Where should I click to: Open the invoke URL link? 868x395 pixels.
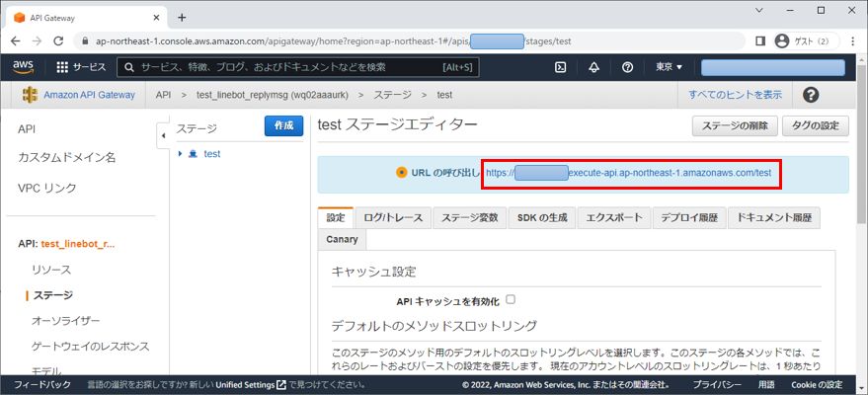point(628,173)
